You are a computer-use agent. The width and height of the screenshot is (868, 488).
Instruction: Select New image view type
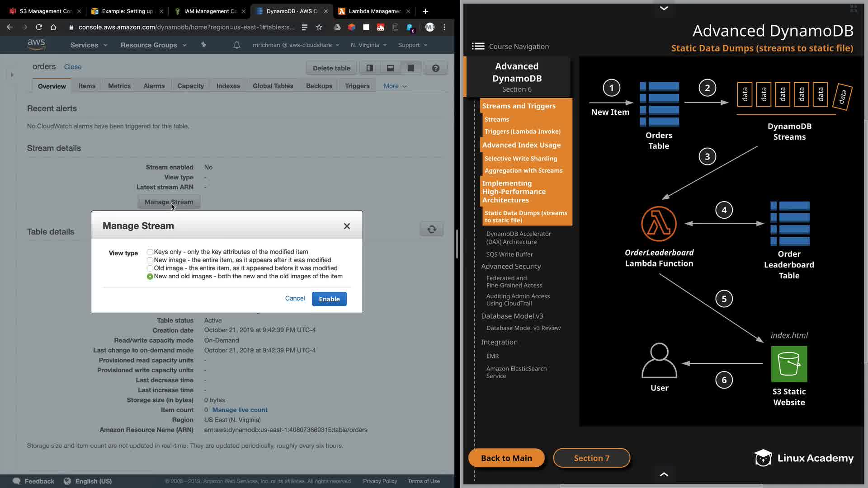[150, 260]
